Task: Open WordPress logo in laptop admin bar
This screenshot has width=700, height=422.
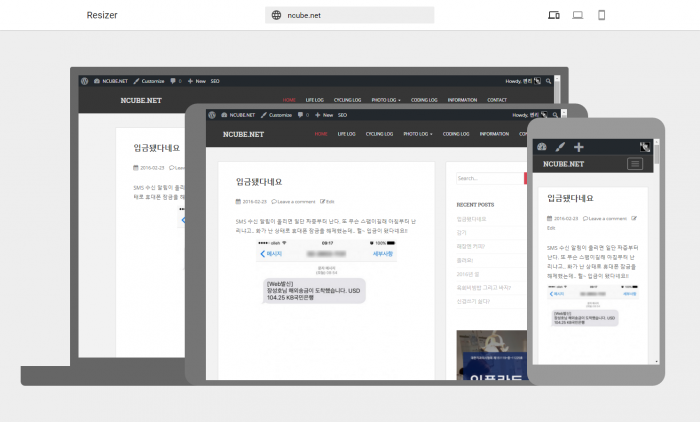Action: [x=84, y=81]
